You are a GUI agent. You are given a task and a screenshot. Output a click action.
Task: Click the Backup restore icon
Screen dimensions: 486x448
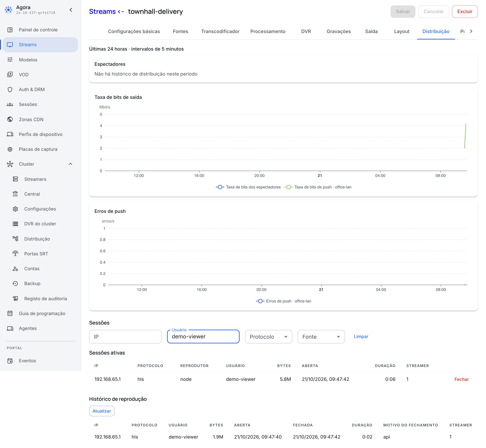tap(15, 283)
